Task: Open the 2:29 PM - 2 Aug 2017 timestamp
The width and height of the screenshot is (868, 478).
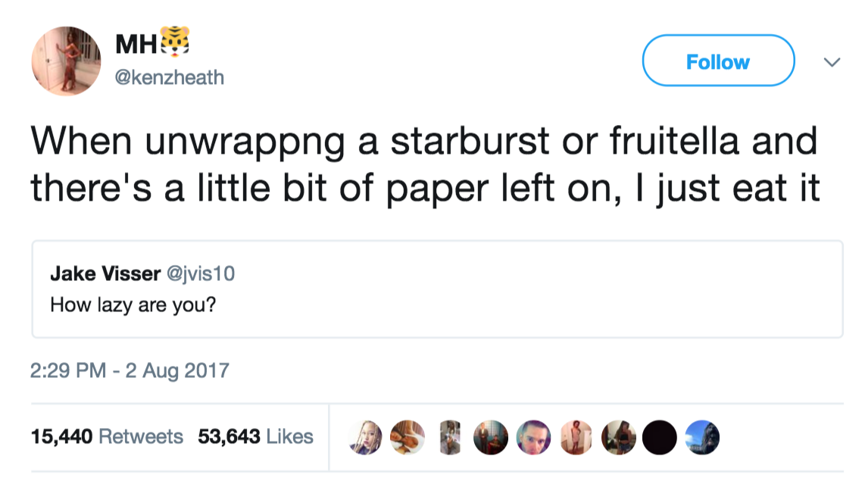Action: 130,370
